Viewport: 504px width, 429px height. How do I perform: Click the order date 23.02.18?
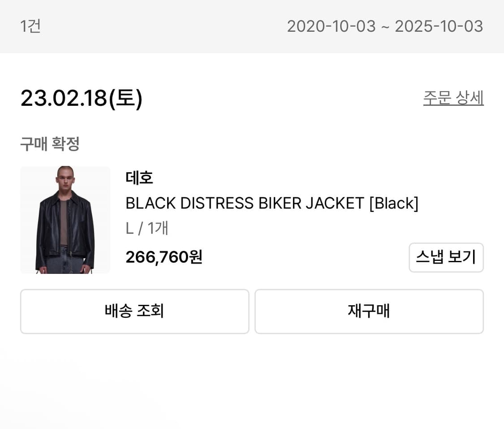click(64, 98)
